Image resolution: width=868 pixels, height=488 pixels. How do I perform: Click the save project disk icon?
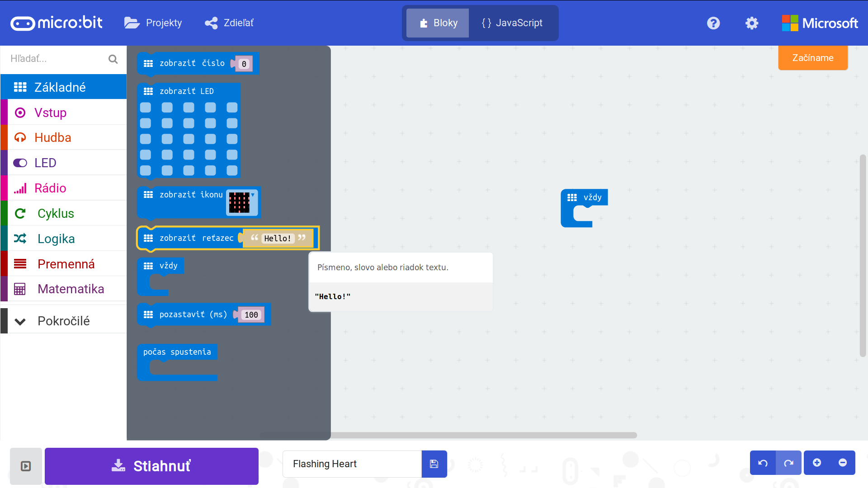(x=434, y=464)
